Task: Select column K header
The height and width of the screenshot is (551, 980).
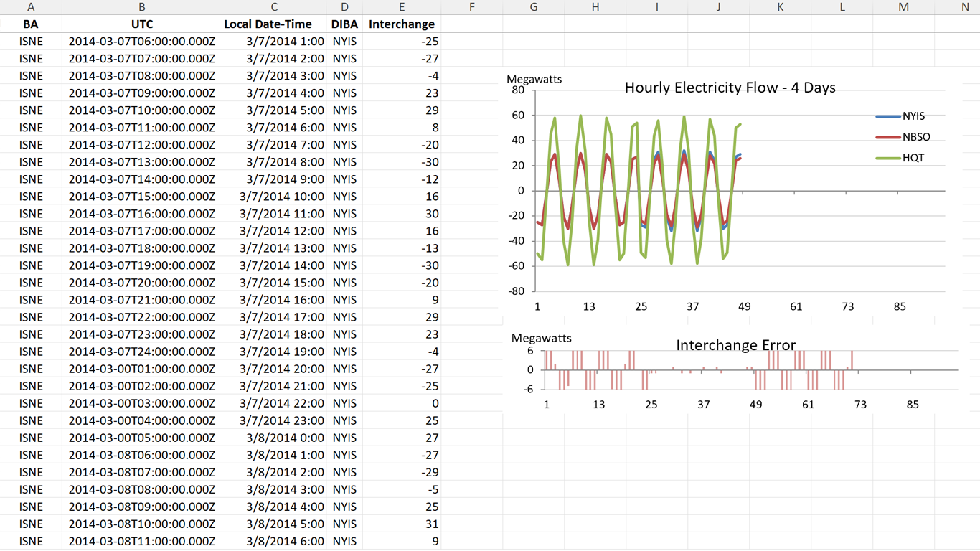Action: point(781,7)
